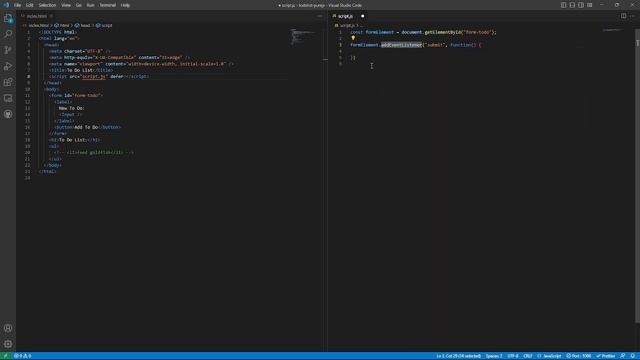Click the feedback icon in status bar
This screenshot has height=360, width=640.
click(x=623, y=356)
